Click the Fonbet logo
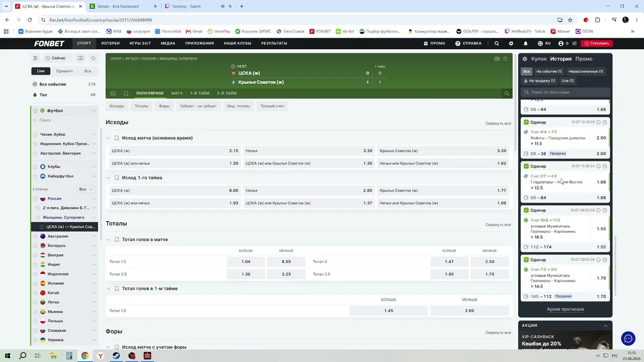Screen dimensions: 644x362 [49, 43]
